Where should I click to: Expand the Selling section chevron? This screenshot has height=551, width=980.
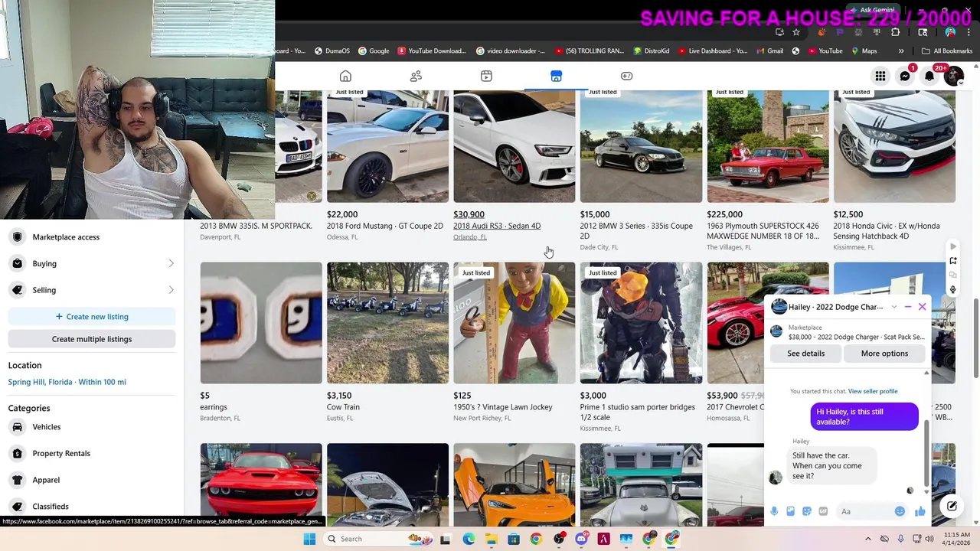click(x=171, y=290)
